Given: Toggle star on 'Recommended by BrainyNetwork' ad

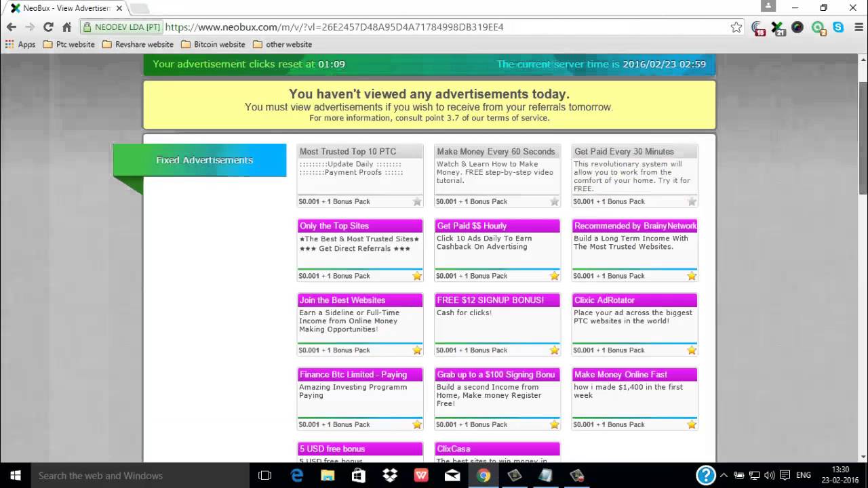Looking at the screenshot, I should pos(692,276).
